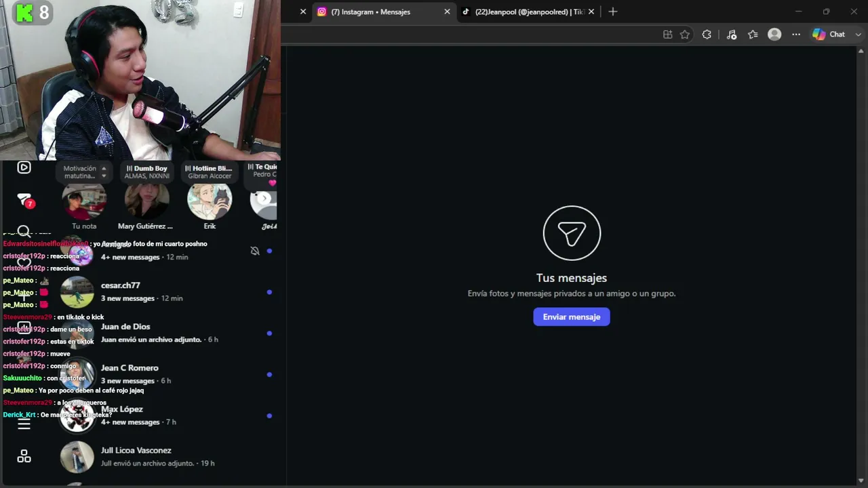
Task: Click Dumb Boy music note bubble
Action: (x=146, y=171)
